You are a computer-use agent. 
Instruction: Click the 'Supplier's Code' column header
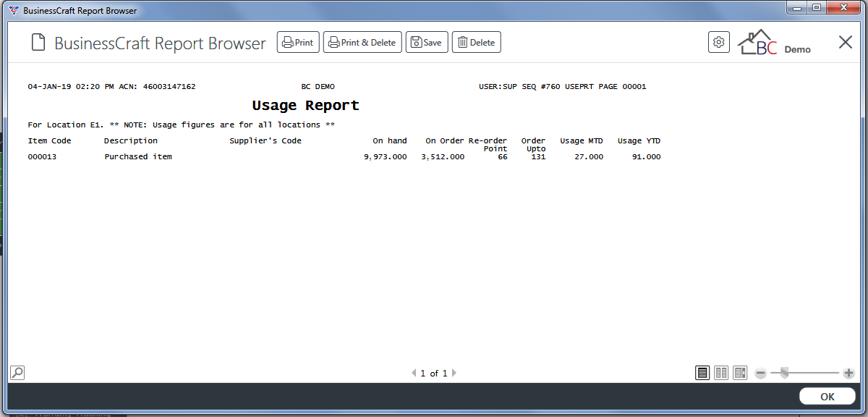click(265, 140)
